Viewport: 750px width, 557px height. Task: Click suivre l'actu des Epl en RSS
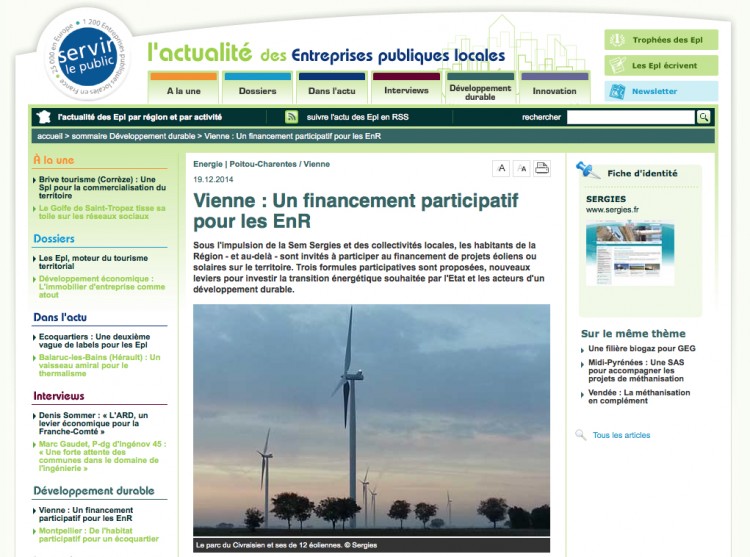357,117
